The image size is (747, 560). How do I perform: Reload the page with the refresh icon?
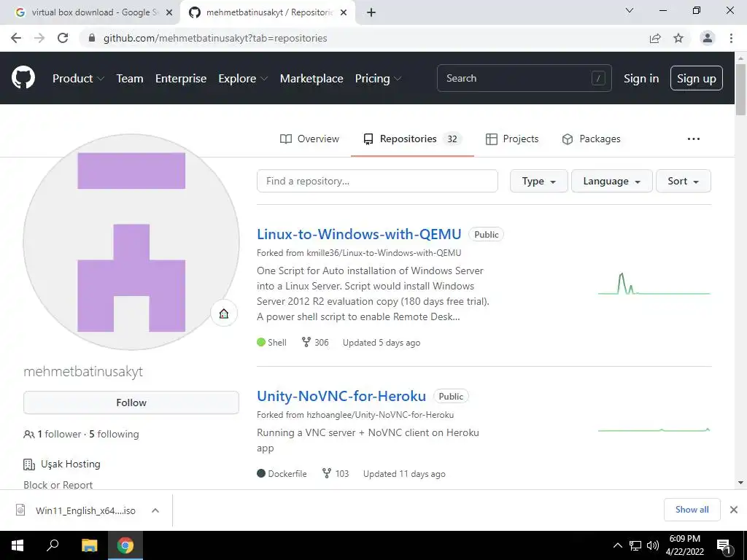point(63,38)
